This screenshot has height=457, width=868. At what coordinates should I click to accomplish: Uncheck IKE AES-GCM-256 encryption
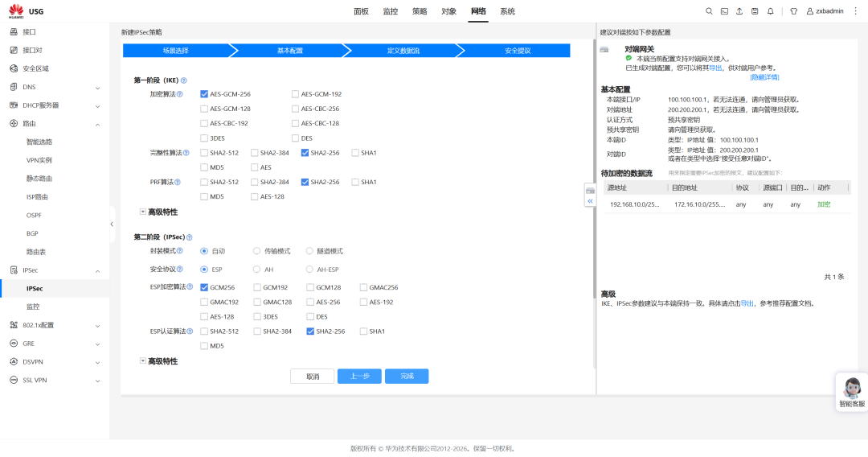tap(204, 94)
